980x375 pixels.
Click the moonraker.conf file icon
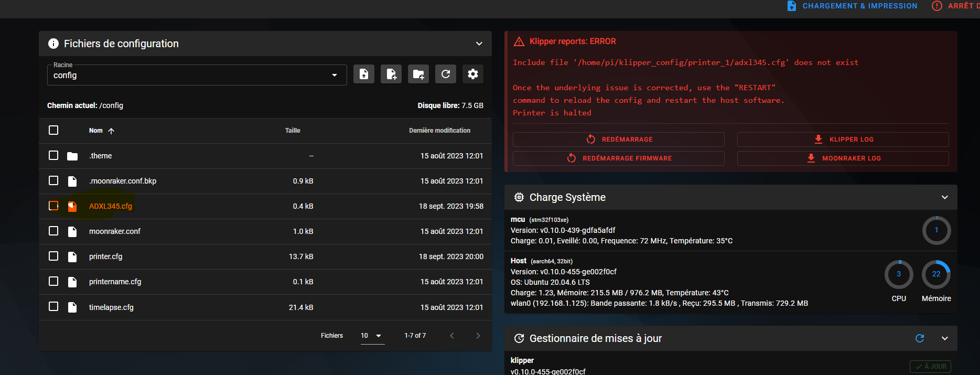click(x=72, y=232)
